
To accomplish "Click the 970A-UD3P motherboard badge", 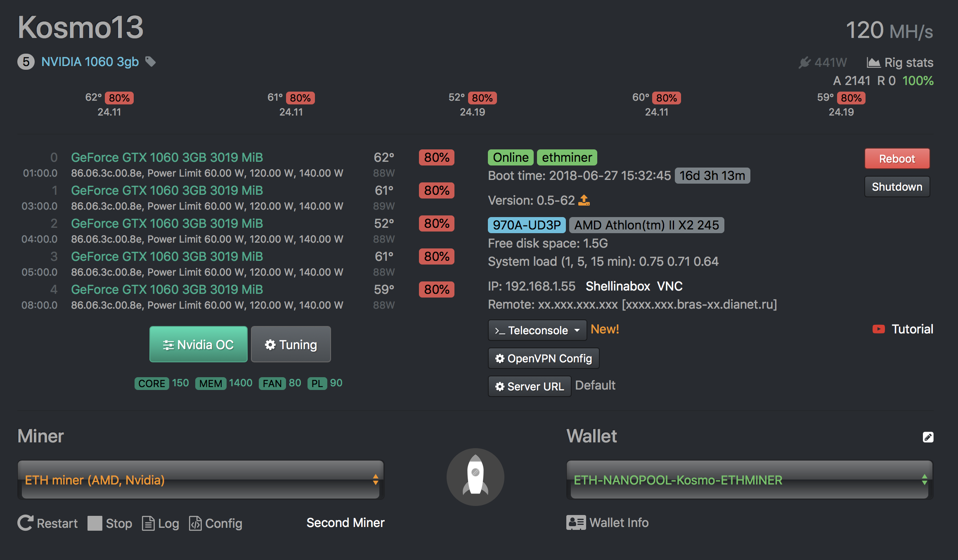I will click(x=527, y=225).
